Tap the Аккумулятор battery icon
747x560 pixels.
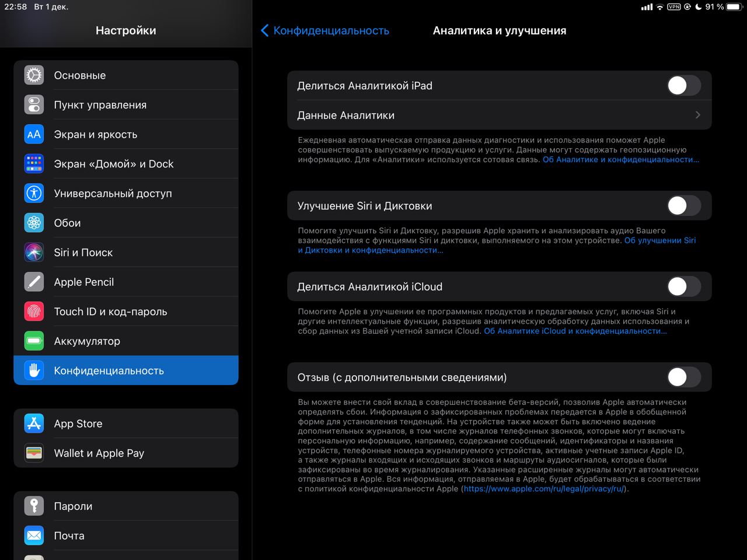pos(34,341)
